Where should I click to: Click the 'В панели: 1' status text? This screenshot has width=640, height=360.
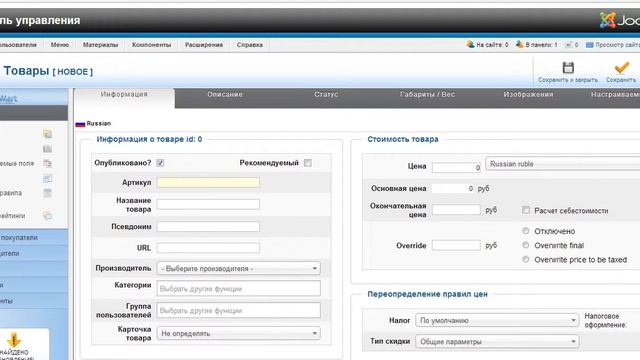pos(541,45)
